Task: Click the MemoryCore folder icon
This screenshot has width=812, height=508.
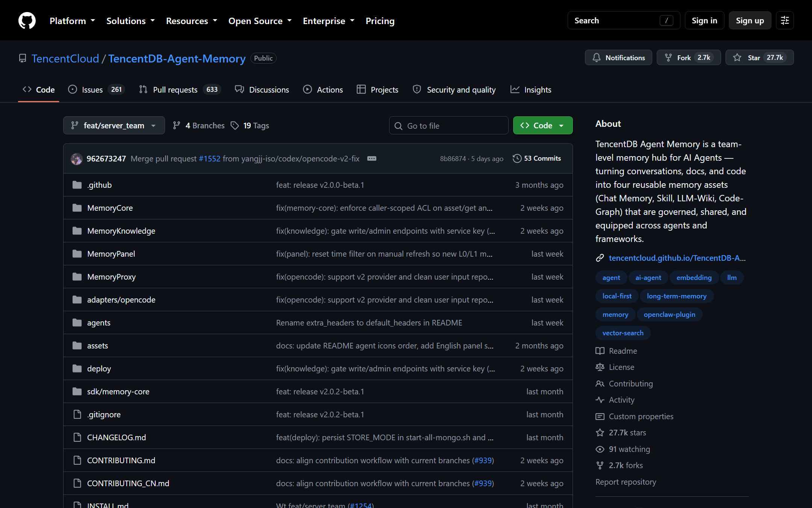Action: pos(77,208)
